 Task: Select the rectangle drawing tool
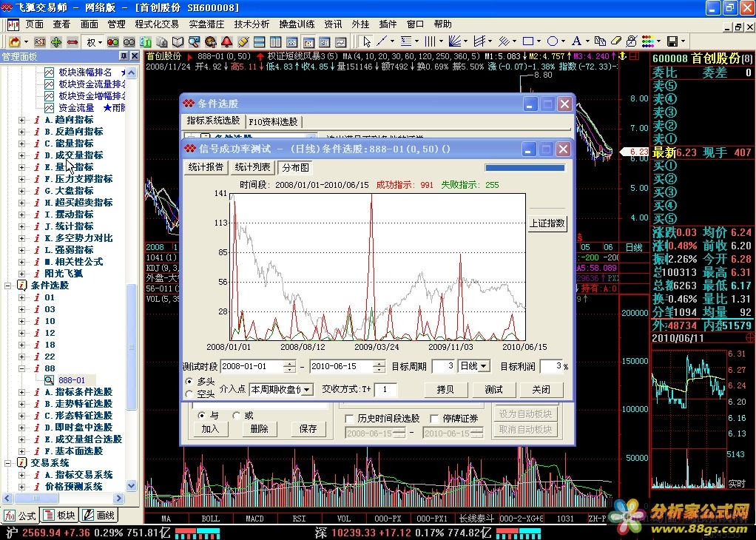(528, 42)
